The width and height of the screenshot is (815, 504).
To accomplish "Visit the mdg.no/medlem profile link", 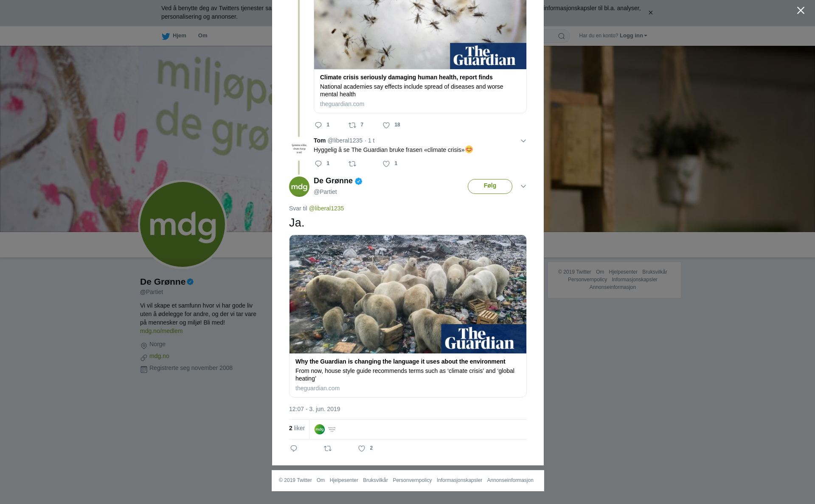I will click(161, 331).
